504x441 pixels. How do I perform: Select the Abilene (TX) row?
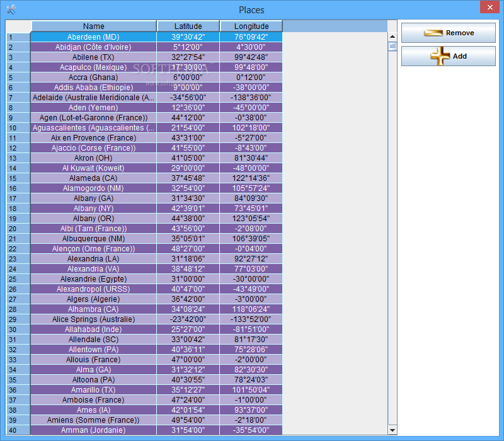pos(93,57)
